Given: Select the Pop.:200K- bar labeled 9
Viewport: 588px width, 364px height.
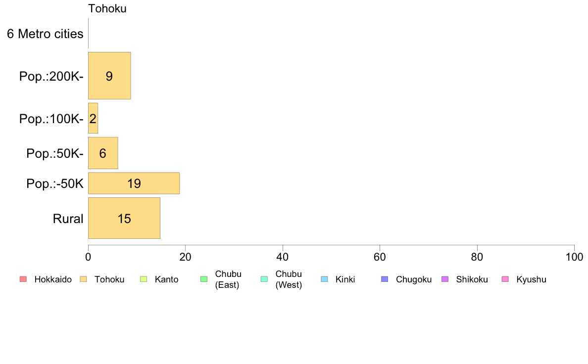Looking at the screenshot, I should point(109,76).
